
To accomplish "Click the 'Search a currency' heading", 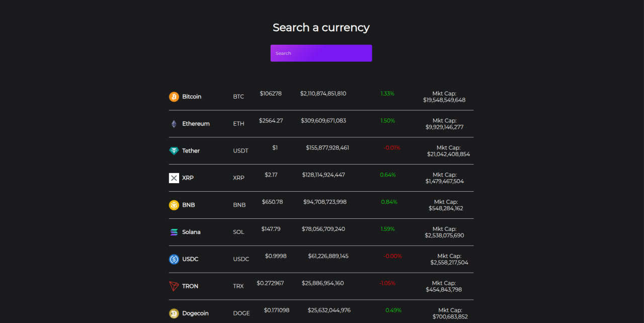I will tap(321, 28).
